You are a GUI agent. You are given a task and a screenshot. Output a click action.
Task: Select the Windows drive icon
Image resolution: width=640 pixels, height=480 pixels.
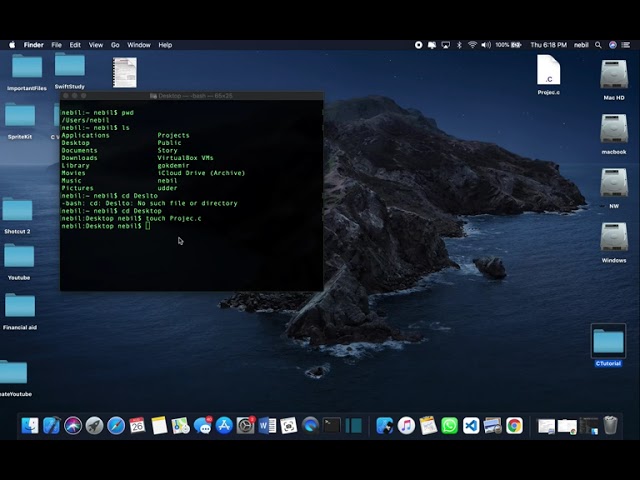click(614, 237)
